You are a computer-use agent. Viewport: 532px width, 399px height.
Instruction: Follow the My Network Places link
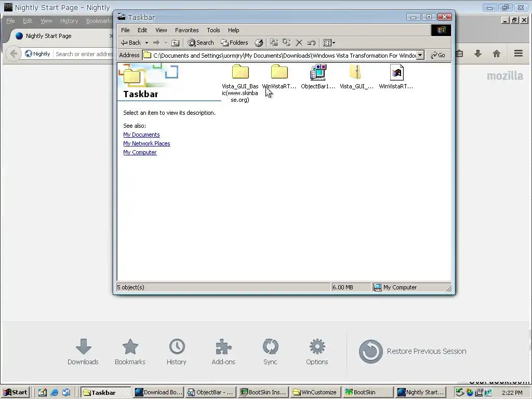point(147,143)
